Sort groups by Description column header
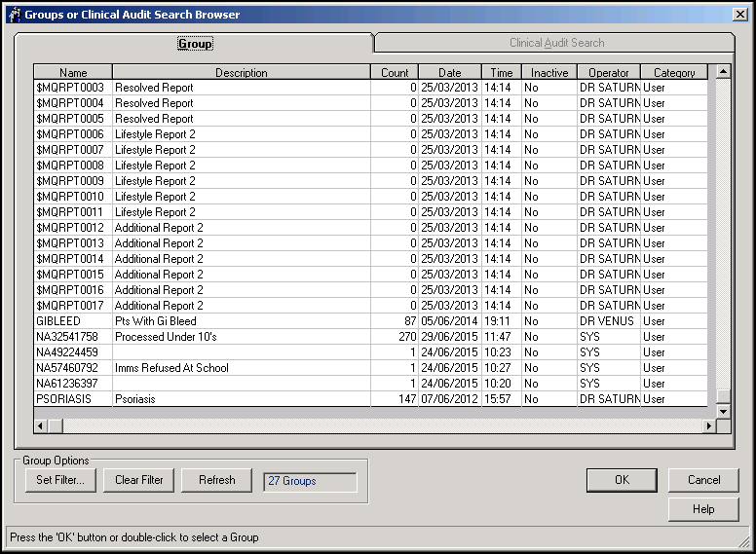 point(241,73)
